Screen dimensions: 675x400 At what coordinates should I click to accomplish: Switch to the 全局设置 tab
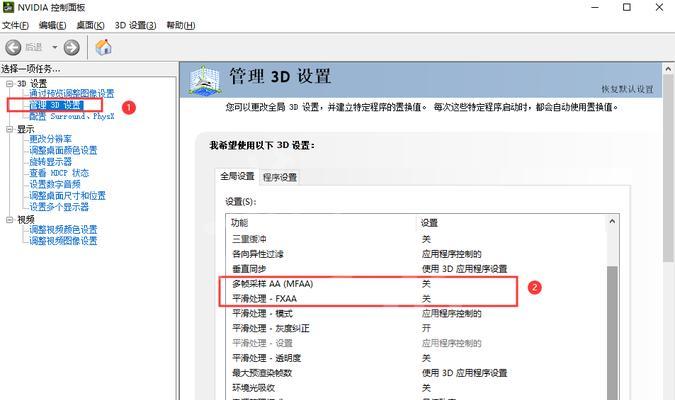[237, 176]
